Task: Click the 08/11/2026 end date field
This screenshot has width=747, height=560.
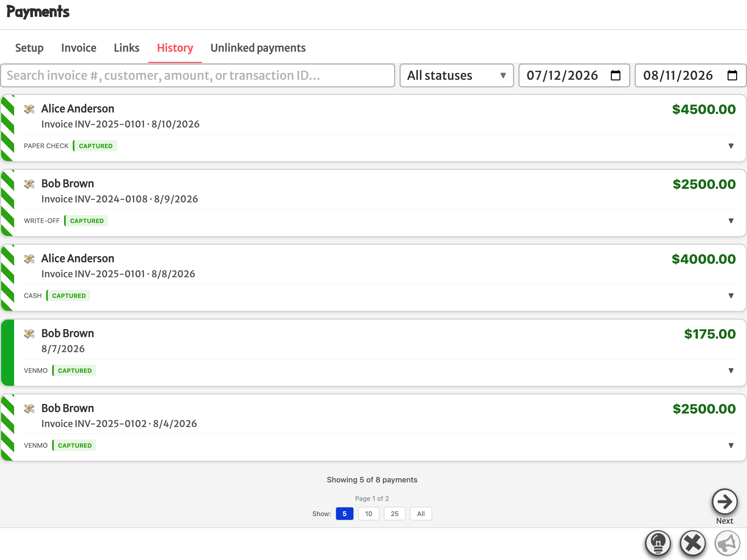Action: (690, 75)
